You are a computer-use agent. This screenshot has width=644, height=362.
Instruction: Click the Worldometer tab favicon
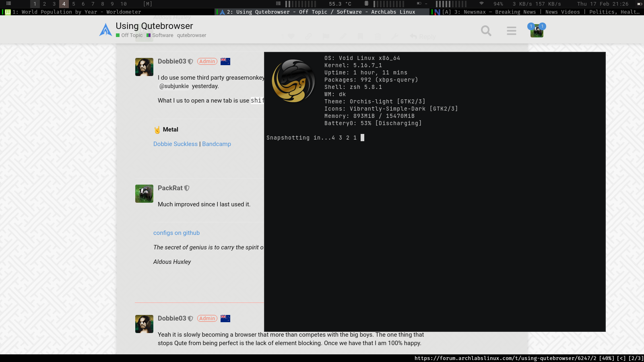[8, 12]
